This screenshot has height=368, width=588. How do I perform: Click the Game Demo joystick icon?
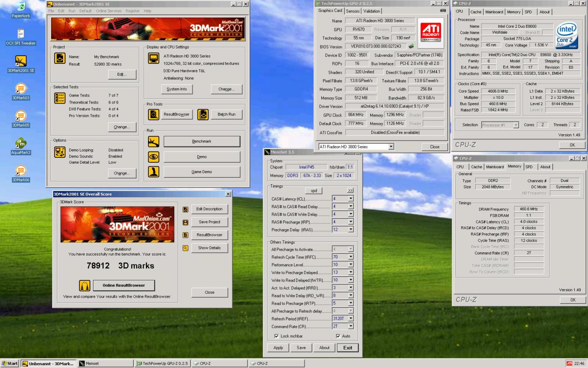154,172
